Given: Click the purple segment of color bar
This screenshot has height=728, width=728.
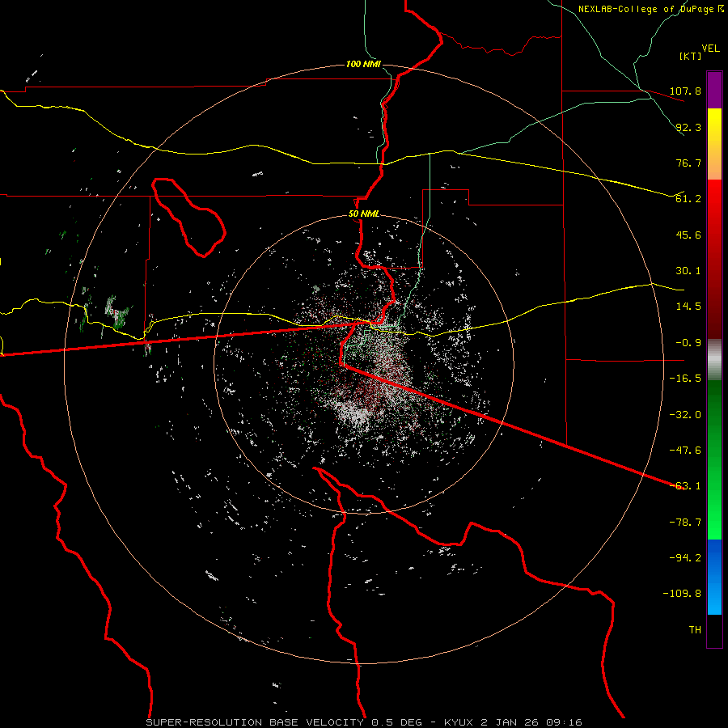Looking at the screenshot, I should click(x=714, y=90).
